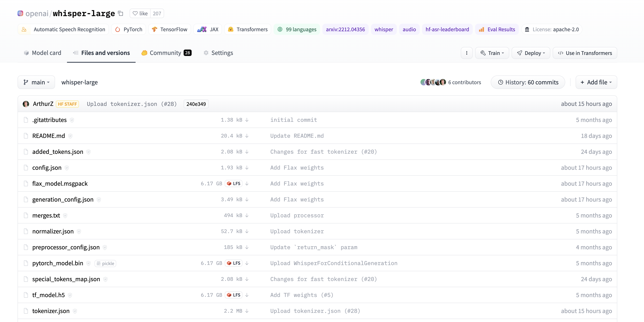Viewport: 644px width, 322px height.
Task: Click the pickle badge on pytorch_model.bin
Action: click(x=105, y=263)
